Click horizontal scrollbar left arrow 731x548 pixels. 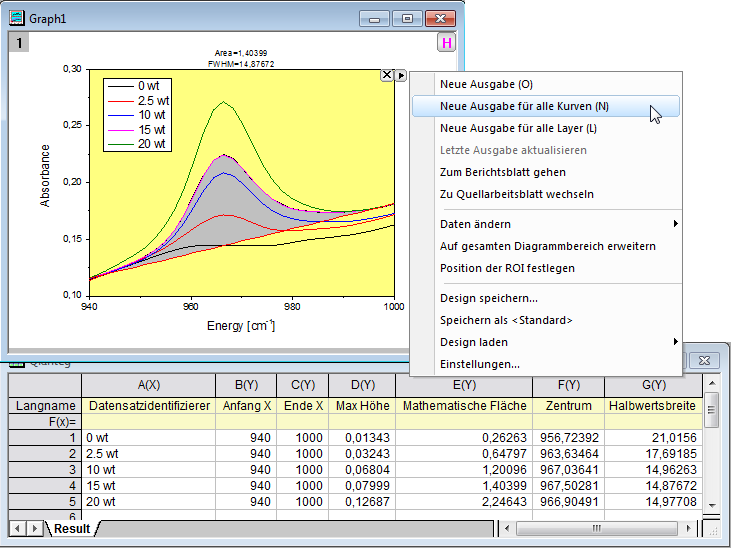tap(507, 529)
